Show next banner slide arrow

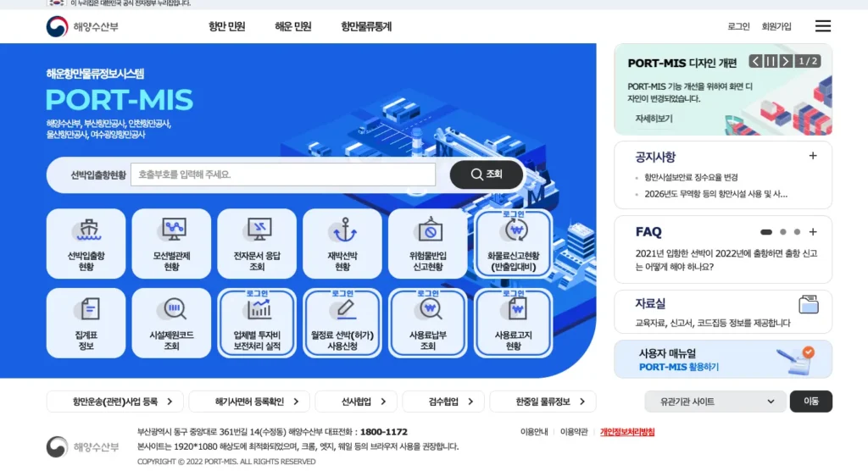(x=786, y=61)
